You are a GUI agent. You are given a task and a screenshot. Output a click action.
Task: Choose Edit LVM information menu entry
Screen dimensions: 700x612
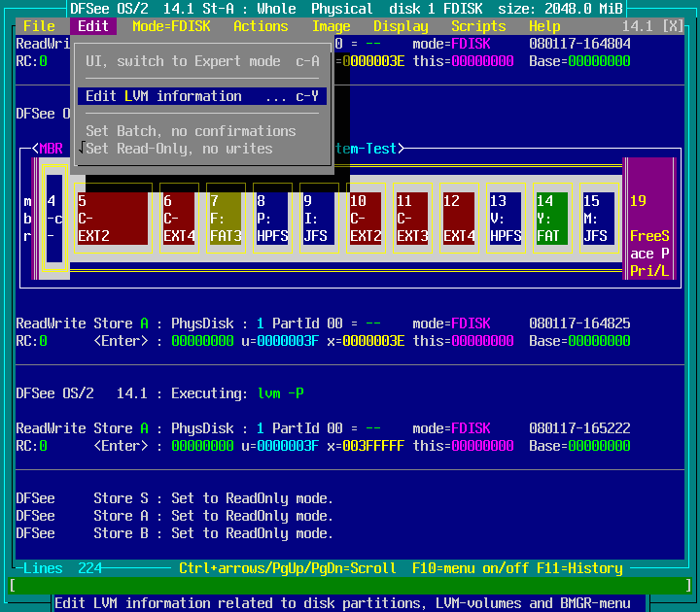200,96
